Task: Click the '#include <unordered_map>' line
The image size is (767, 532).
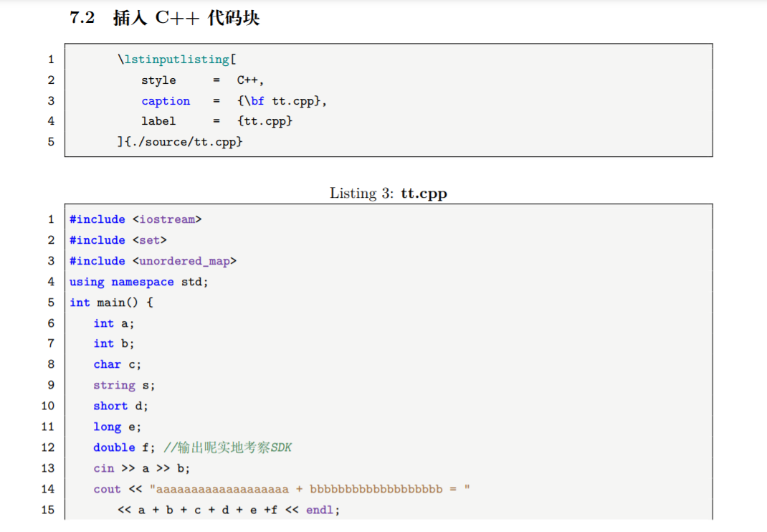Action: click(153, 262)
